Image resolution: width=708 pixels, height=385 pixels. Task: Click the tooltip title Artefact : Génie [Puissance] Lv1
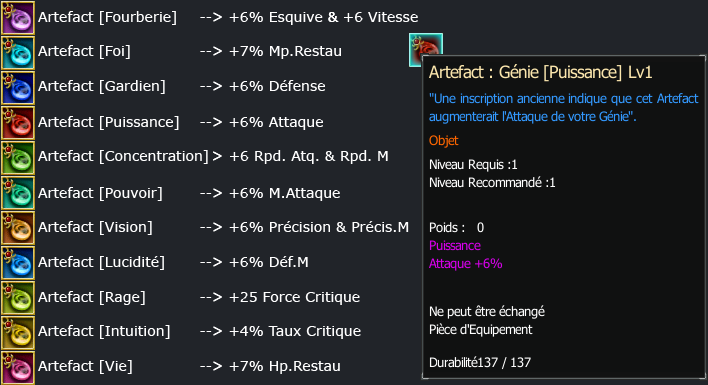(x=540, y=72)
